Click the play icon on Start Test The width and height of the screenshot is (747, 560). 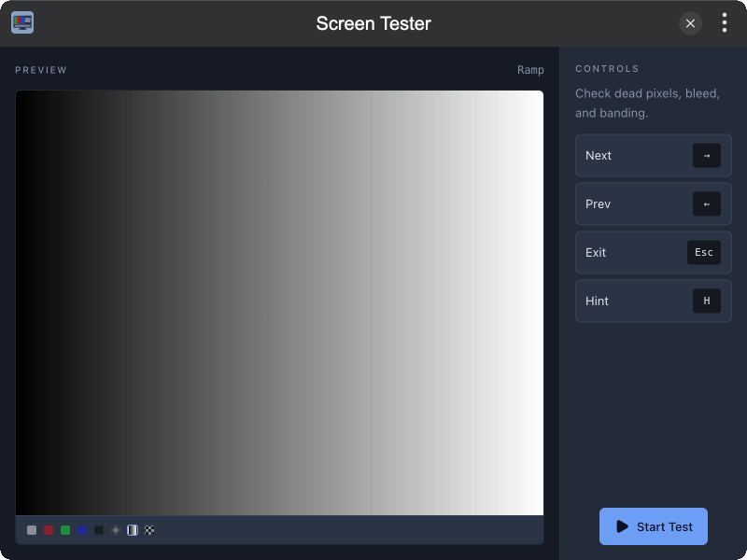pyautogui.click(x=622, y=526)
